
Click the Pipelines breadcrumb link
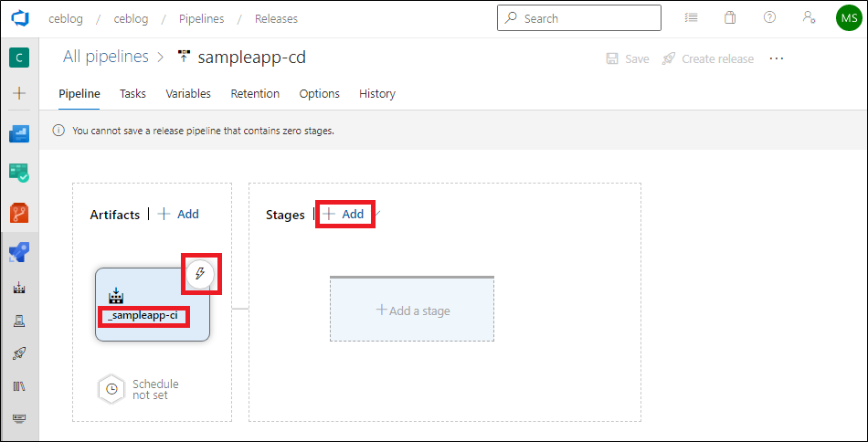click(x=202, y=19)
